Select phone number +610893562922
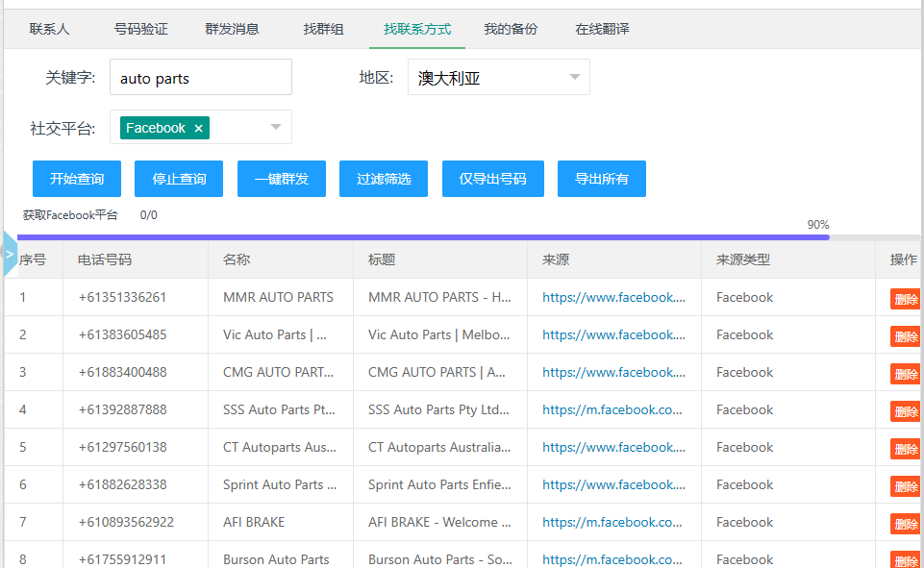 click(126, 522)
